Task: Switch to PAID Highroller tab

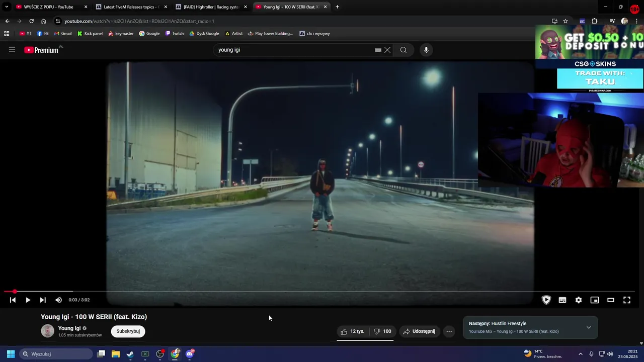Action: click(x=211, y=7)
